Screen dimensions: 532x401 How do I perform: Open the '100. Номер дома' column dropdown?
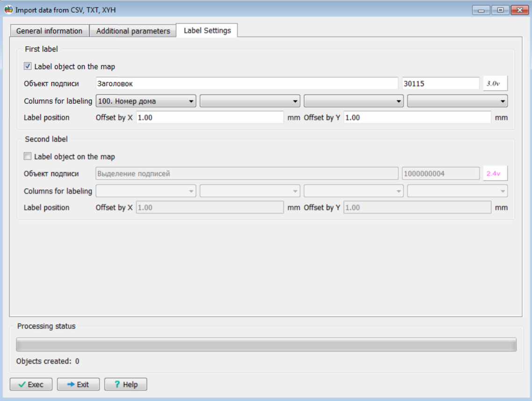tap(146, 101)
